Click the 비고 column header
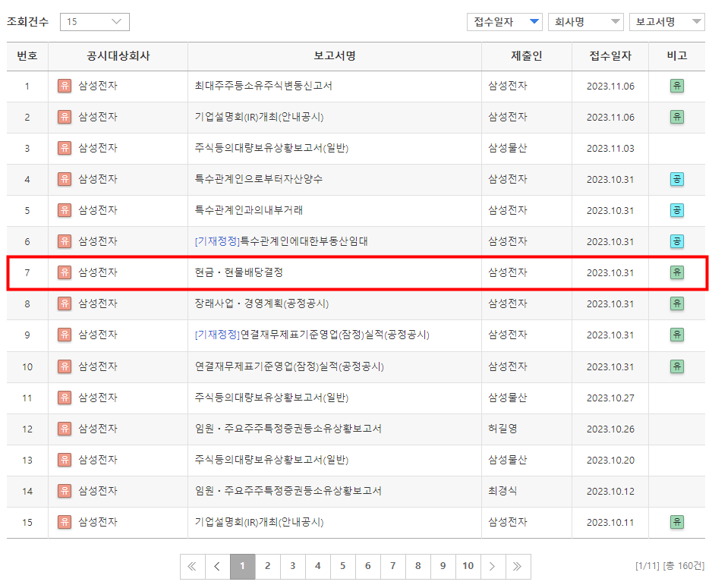This screenshot has height=588, width=712. point(676,56)
